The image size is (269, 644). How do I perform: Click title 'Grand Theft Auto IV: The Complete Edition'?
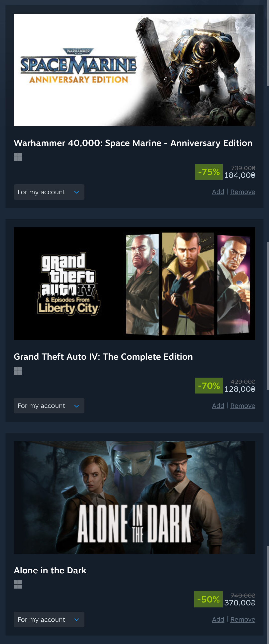pyautogui.click(x=103, y=357)
